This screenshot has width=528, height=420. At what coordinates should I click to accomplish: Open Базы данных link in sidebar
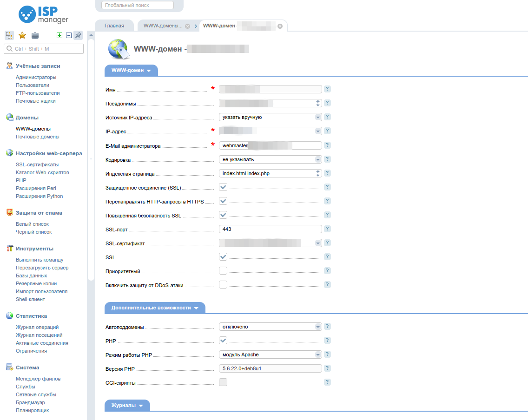[31, 276]
